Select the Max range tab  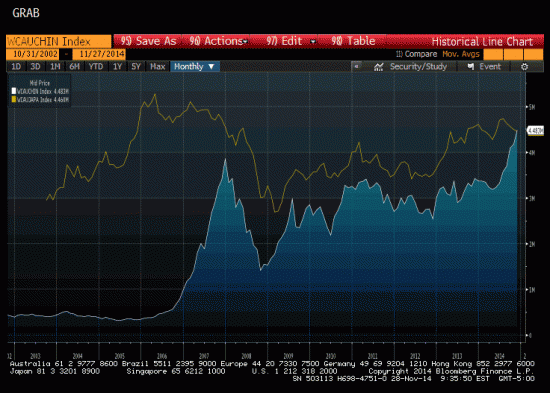point(157,66)
